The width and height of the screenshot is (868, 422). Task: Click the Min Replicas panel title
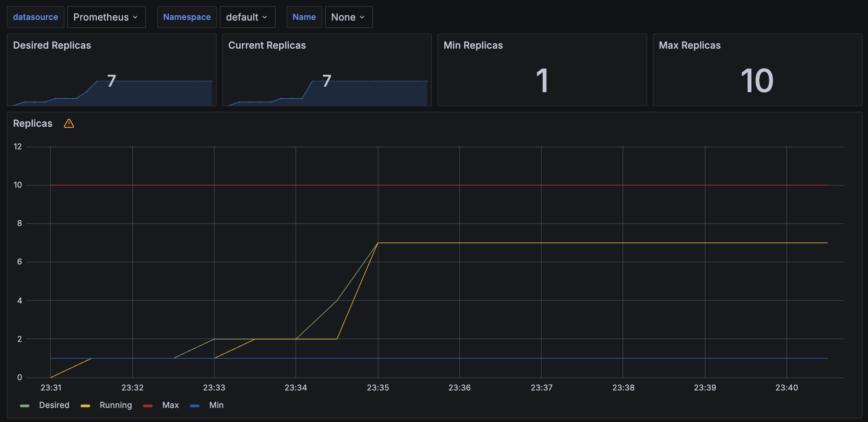coord(473,45)
